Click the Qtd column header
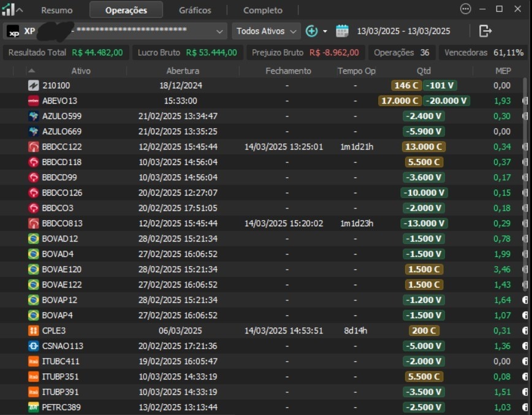This screenshot has height=415, width=532. [x=424, y=71]
